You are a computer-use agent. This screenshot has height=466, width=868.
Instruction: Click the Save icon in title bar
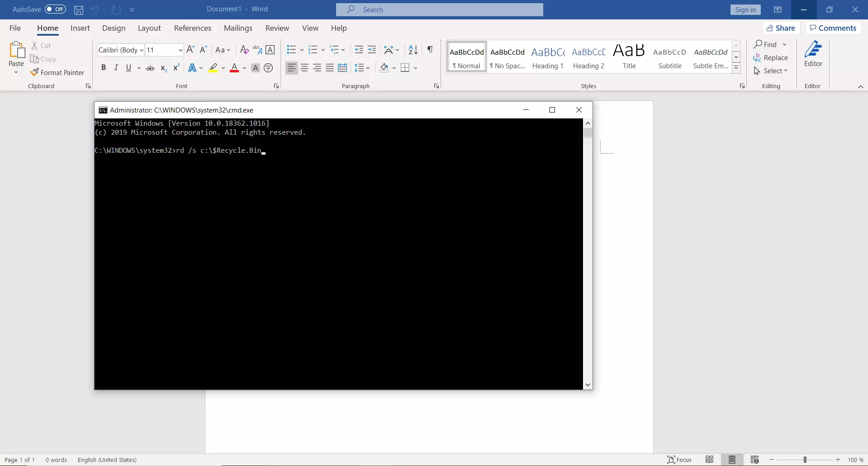pyautogui.click(x=79, y=9)
